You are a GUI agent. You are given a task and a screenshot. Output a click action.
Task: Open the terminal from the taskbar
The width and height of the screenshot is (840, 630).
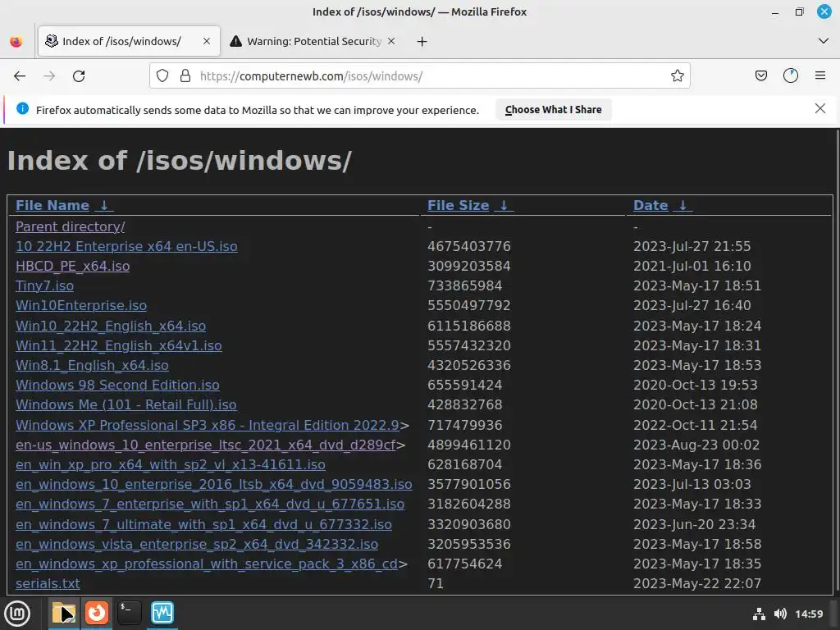[x=129, y=613]
